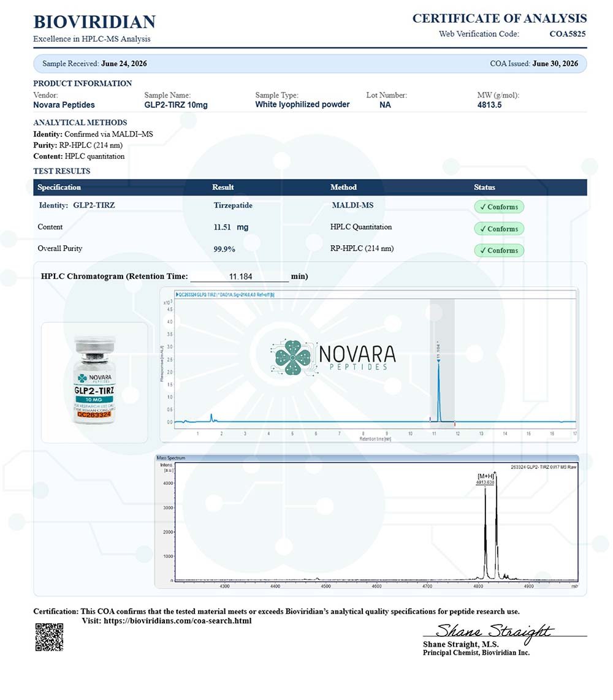The height and width of the screenshot is (700, 613).
Task: Click the Mass Spectrum panel title
Action: (170, 458)
